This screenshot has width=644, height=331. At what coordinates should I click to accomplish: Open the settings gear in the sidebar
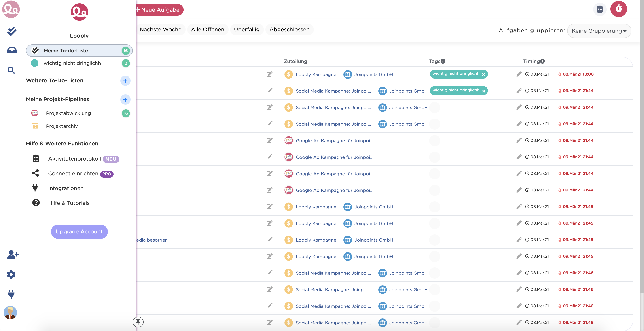coord(11,274)
